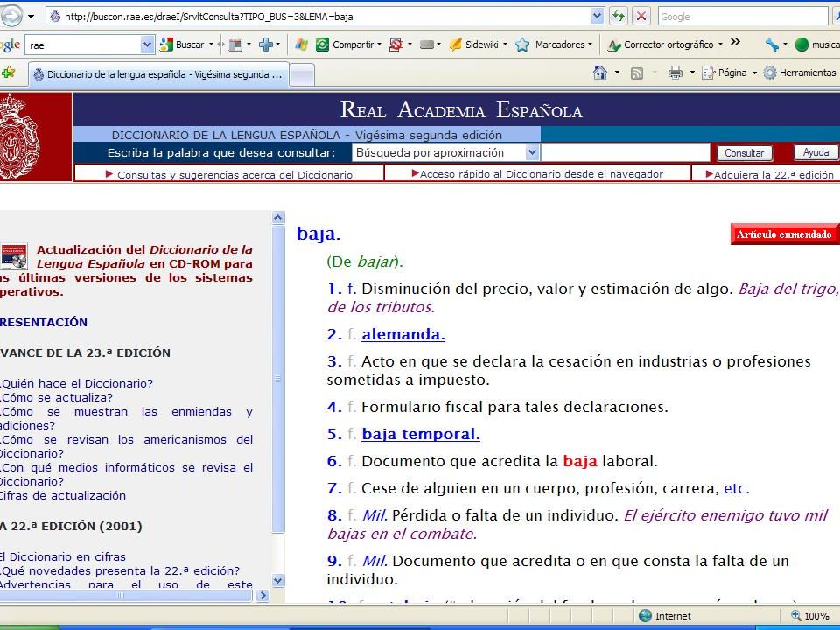Image resolution: width=840 pixels, height=630 pixels.
Task: Follow the alemanda link
Action: pos(403,334)
